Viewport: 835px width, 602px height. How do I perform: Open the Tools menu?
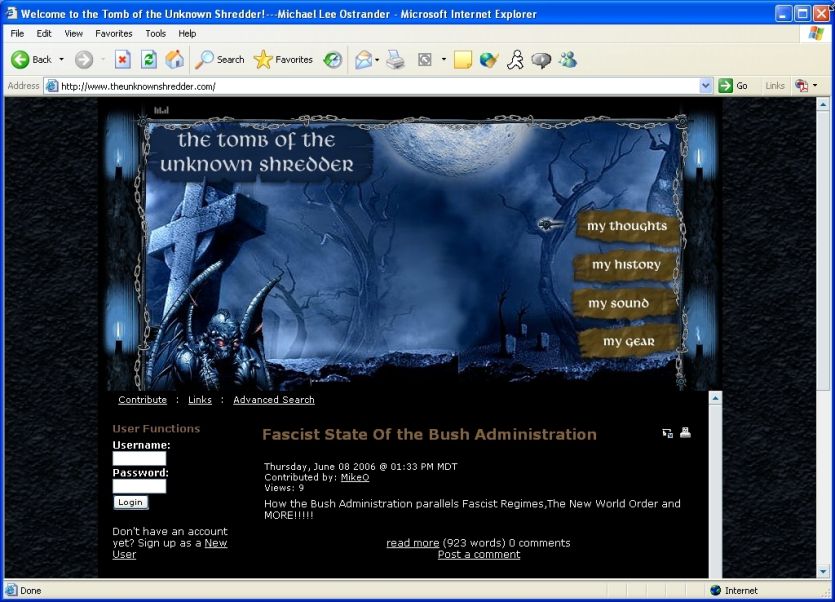(155, 33)
